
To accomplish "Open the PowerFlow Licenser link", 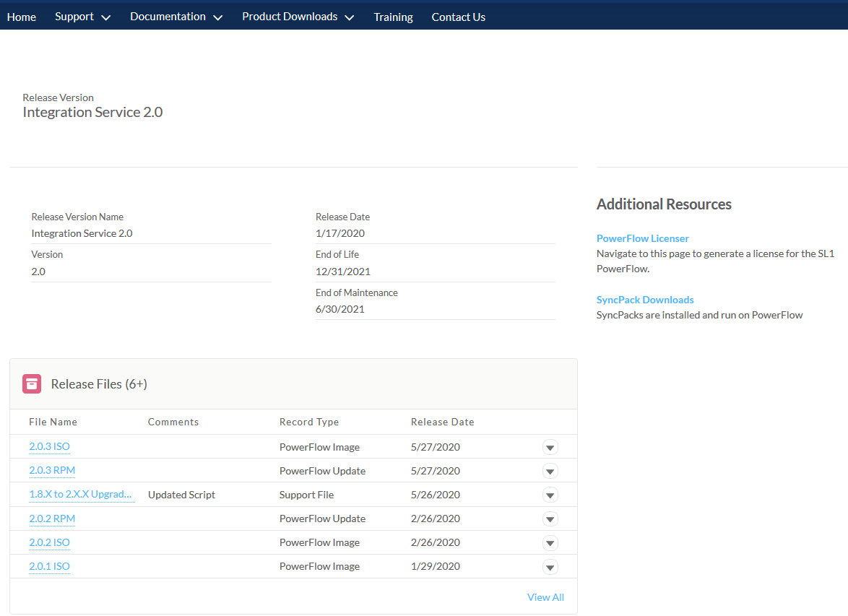I will pyautogui.click(x=642, y=238).
